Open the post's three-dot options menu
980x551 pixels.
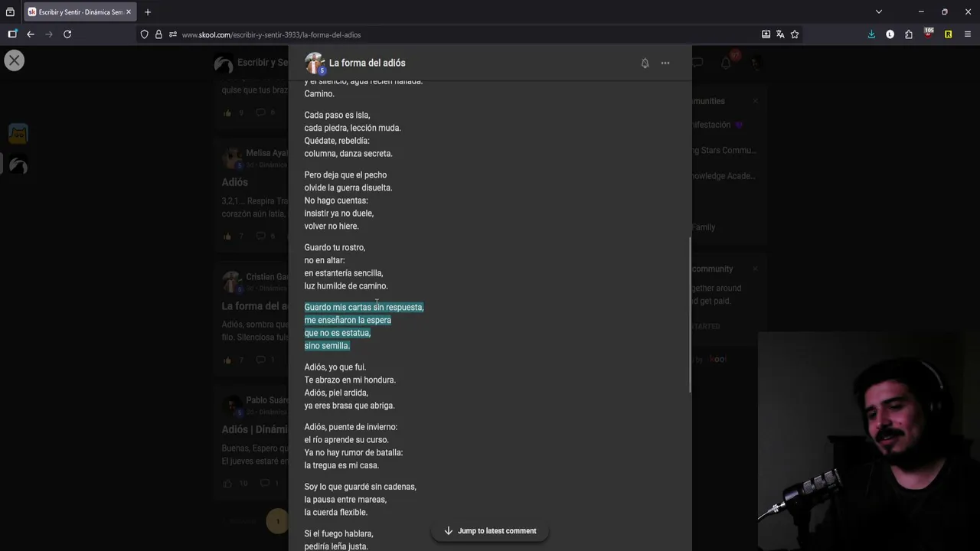[665, 64]
